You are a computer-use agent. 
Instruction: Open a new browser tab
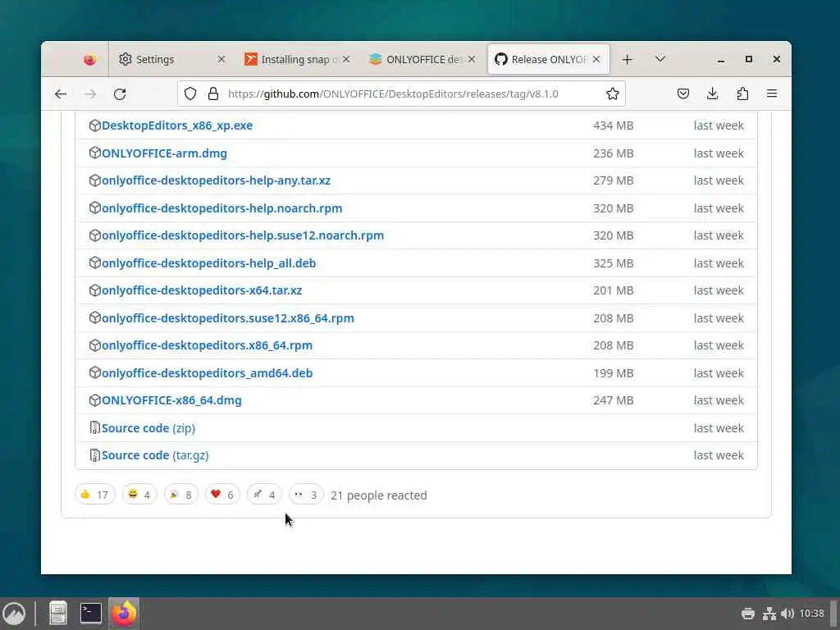point(628,59)
